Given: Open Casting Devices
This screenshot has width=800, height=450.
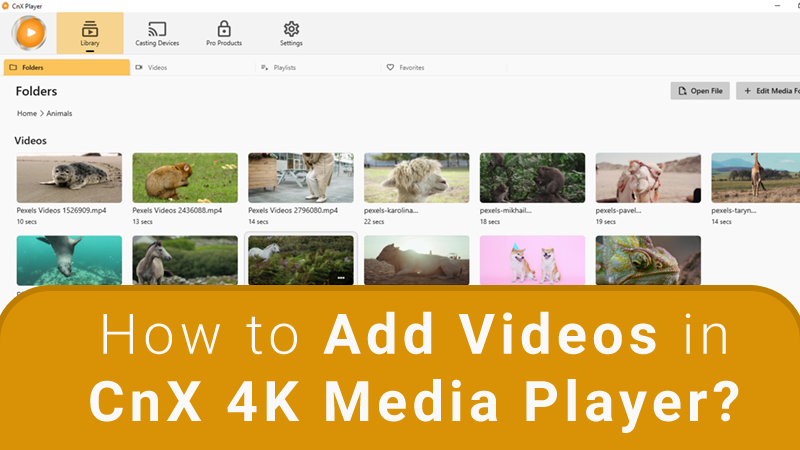Looking at the screenshot, I should [157, 33].
